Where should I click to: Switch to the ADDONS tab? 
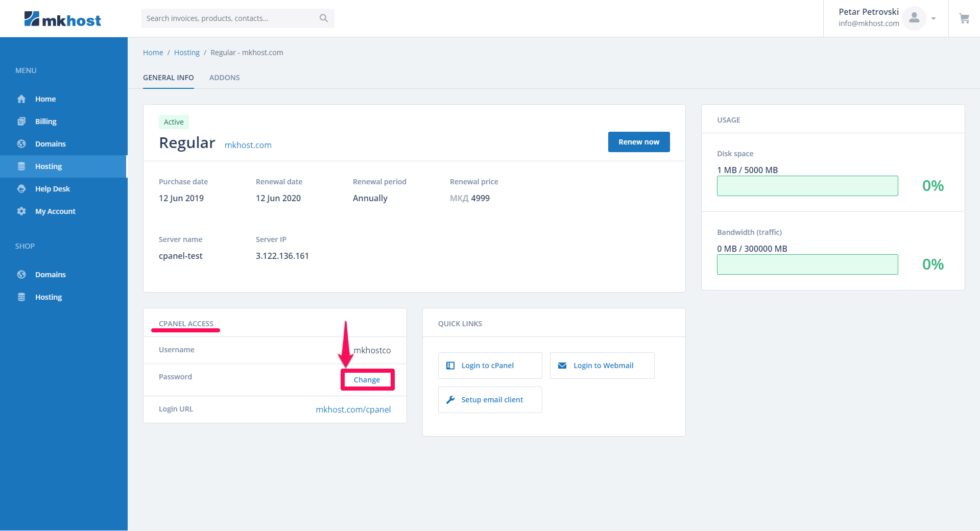tap(224, 78)
